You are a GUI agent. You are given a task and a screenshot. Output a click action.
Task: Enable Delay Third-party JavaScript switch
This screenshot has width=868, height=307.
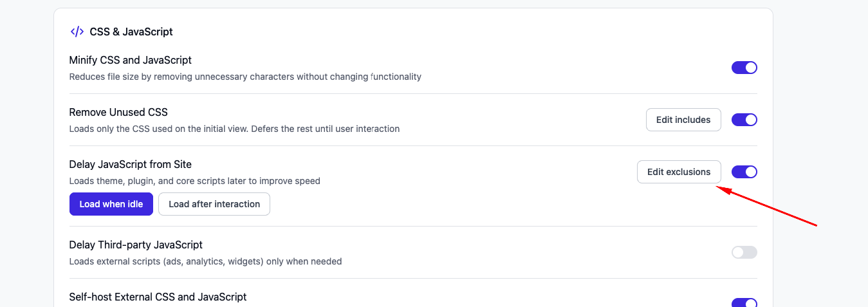(x=744, y=252)
